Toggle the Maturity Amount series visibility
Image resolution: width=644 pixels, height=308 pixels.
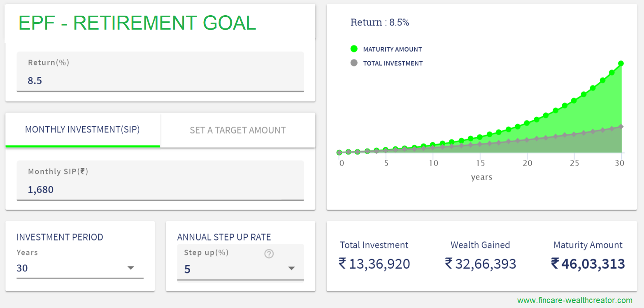pyautogui.click(x=392, y=49)
